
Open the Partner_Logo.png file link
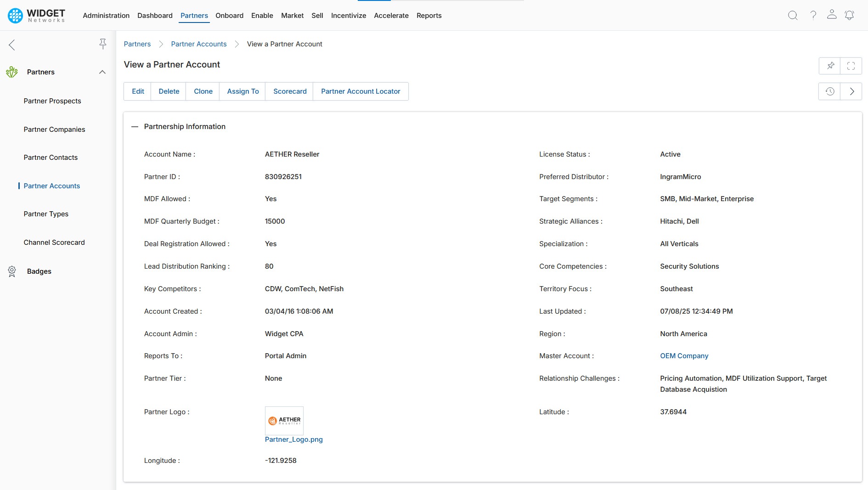294,439
